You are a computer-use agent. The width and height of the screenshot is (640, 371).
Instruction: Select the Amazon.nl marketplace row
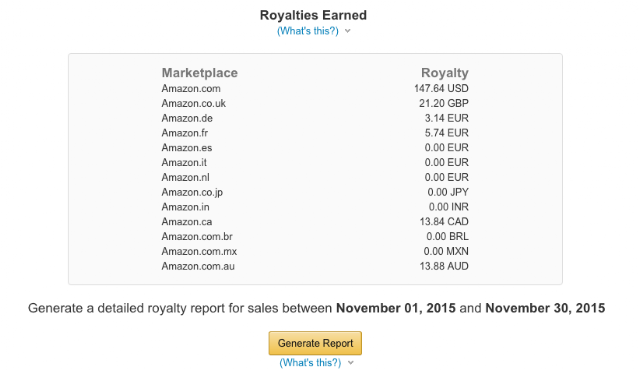click(315, 178)
